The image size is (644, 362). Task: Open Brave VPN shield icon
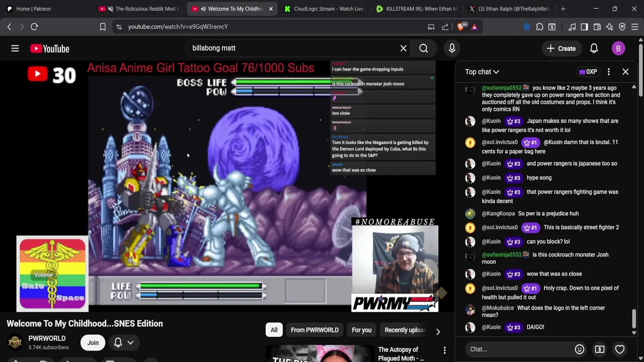point(622,27)
